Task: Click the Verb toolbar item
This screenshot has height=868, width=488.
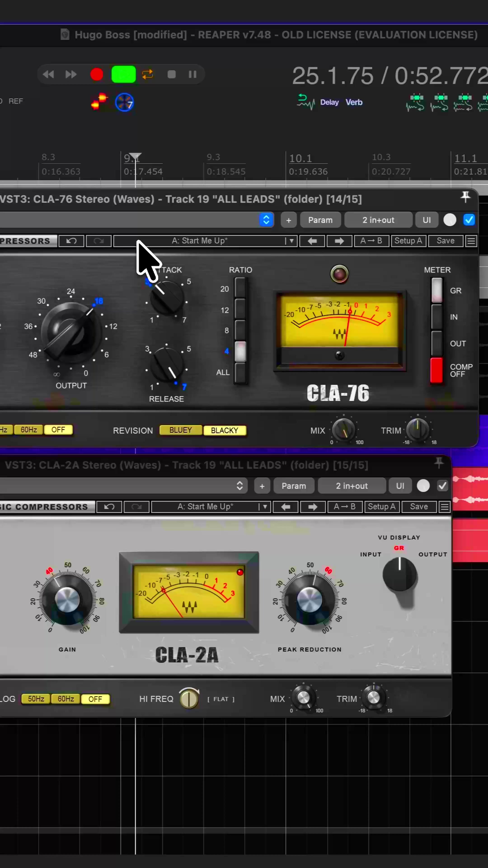Action: pos(354,102)
